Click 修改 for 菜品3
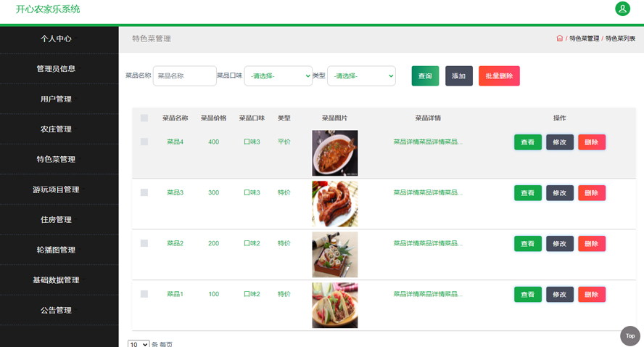 point(560,193)
